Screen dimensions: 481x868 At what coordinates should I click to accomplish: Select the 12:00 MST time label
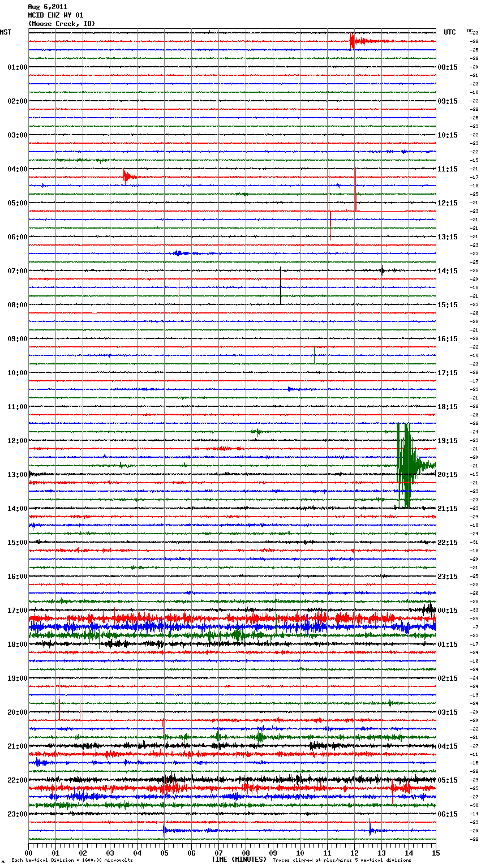18,441
